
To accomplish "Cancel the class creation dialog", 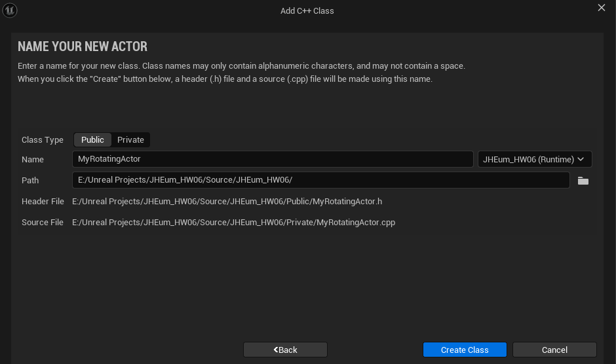I will [x=554, y=350].
